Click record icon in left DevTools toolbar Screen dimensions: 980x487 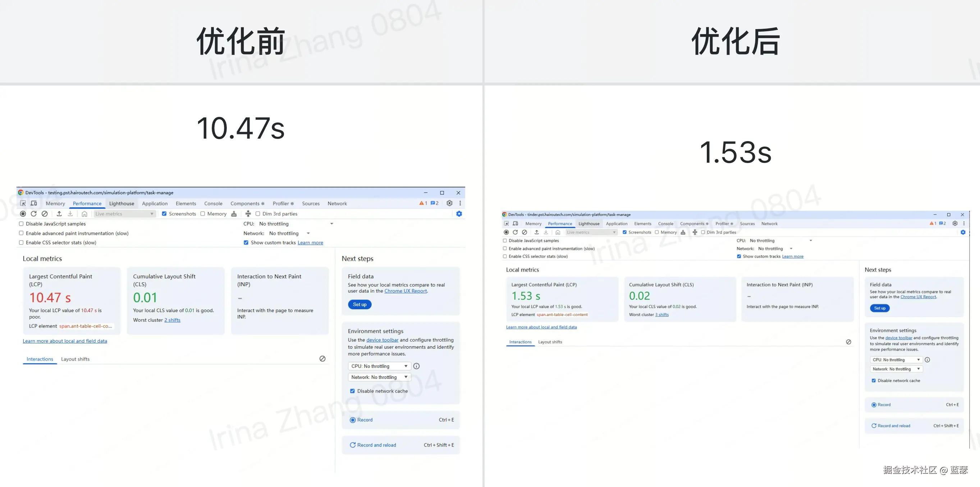click(x=23, y=214)
